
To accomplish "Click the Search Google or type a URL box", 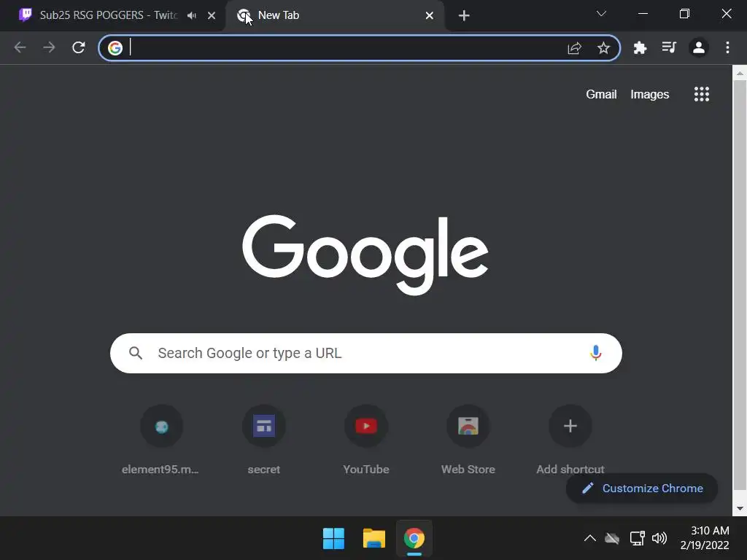I will click(366, 354).
